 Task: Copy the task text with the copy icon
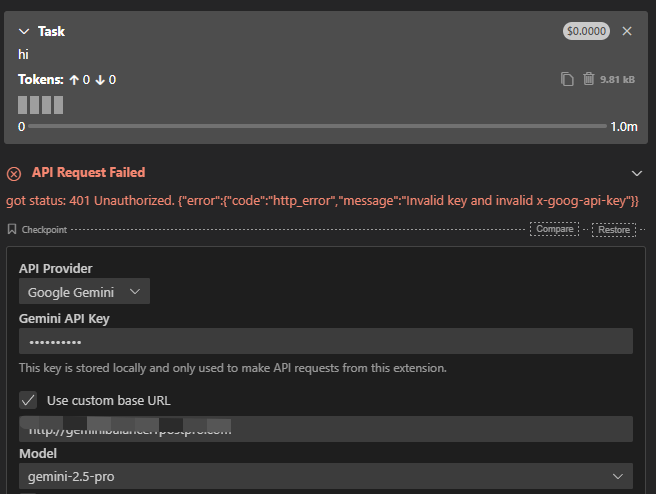pyautogui.click(x=567, y=79)
